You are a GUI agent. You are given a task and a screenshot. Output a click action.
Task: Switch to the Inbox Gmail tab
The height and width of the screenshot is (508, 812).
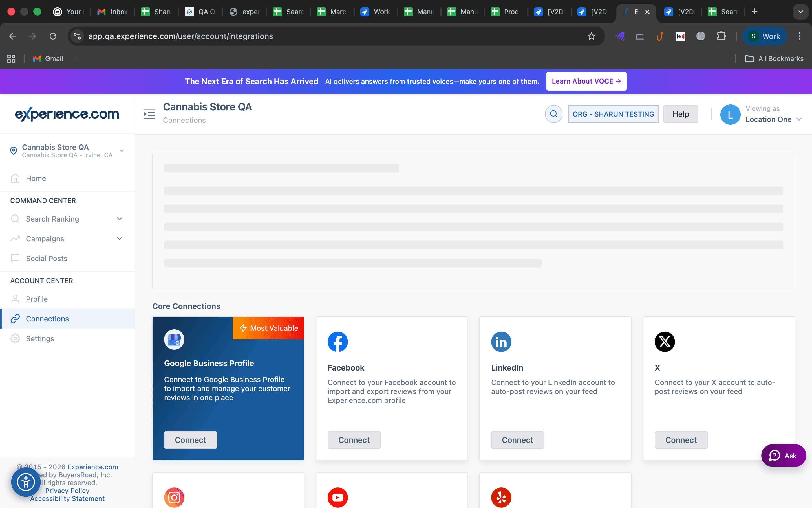pos(113,12)
